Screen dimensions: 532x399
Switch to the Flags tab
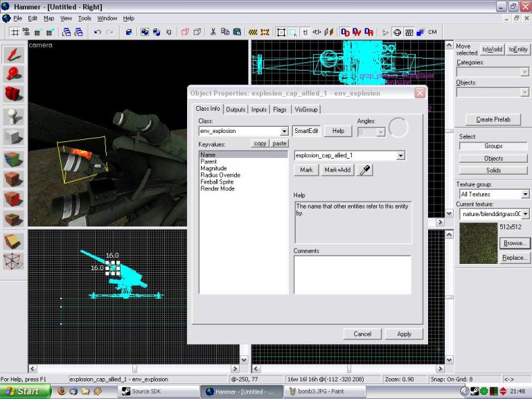280,109
